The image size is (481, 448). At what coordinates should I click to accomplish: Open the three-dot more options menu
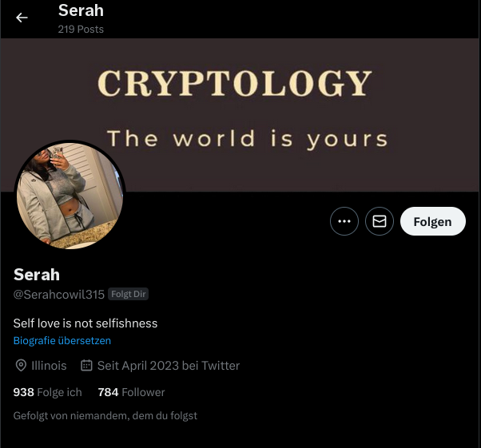[344, 221]
